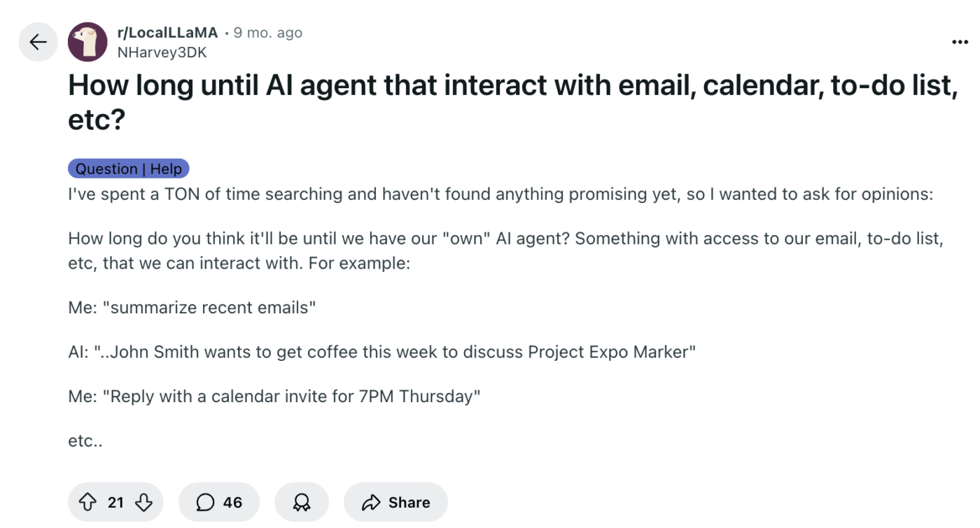
Task: Click the back arrow to return
Action: 38,42
